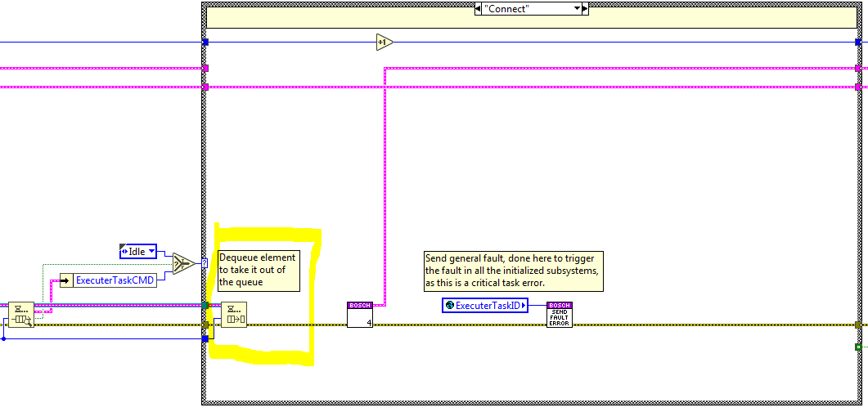
Task: Select the Preview Queue Element node
Action: click(x=21, y=315)
